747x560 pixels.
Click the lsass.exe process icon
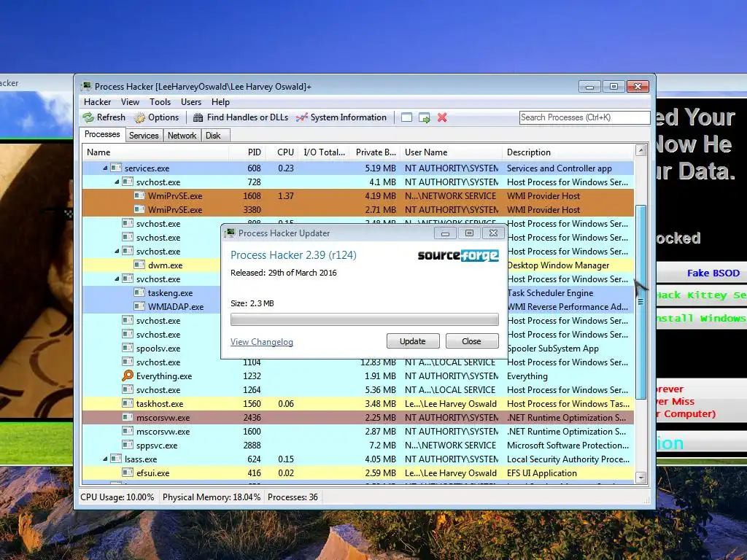(116, 459)
